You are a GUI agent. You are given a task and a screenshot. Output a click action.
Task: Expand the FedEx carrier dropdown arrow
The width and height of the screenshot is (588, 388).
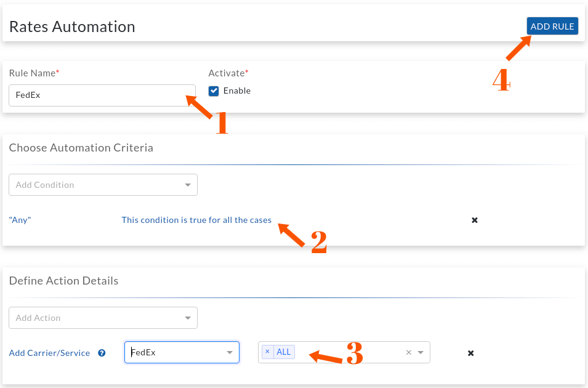point(230,352)
